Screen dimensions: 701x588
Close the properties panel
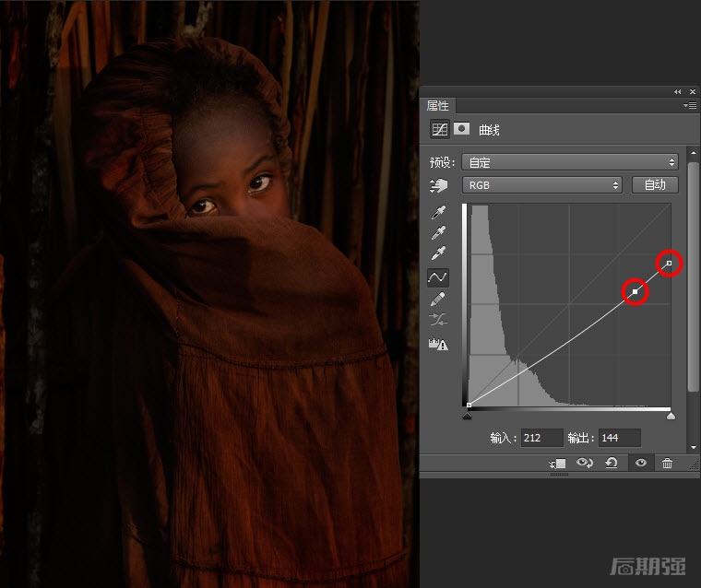[693, 91]
